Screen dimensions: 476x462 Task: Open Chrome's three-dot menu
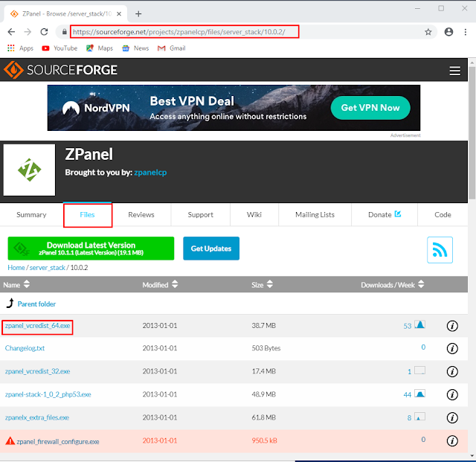[x=466, y=32]
